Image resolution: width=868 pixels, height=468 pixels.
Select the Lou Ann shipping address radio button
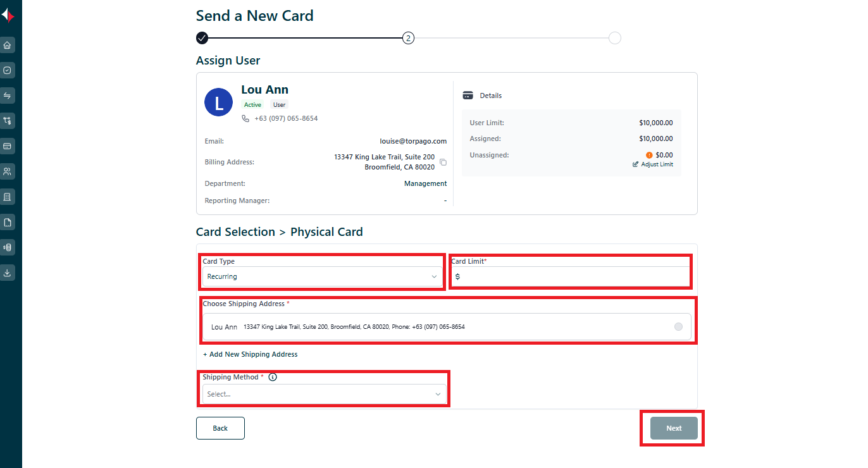point(678,327)
